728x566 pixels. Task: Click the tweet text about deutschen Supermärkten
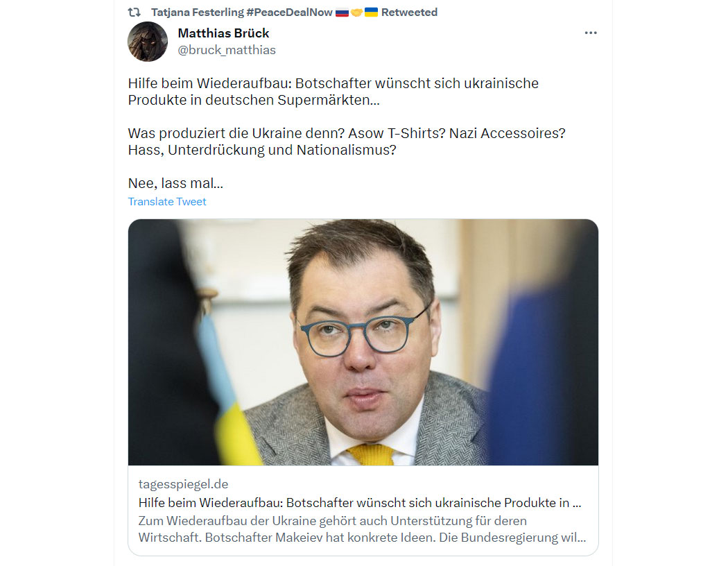coord(333,92)
